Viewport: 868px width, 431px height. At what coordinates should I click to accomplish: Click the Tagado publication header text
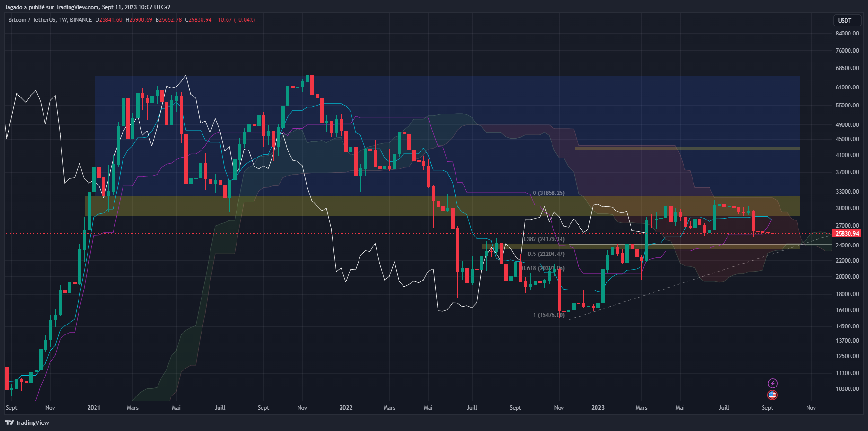pyautogui.click(x=88, y=7)
